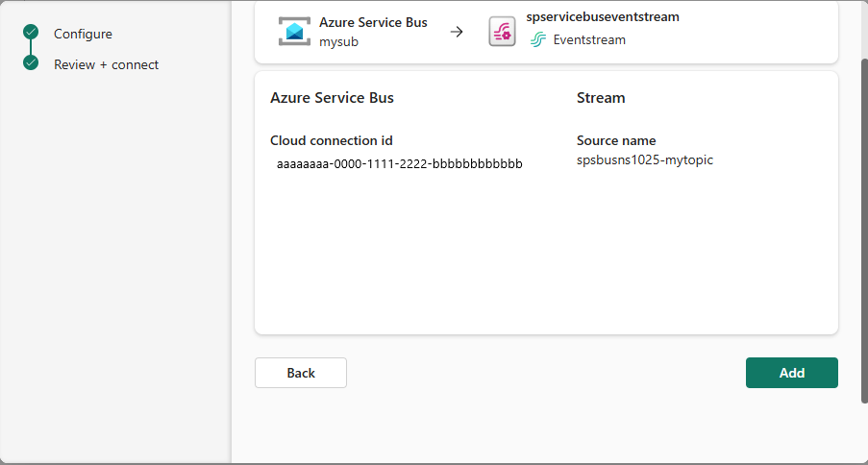Click the Configure step checkmark icon
Image resolution: width=868 pixels, height=465 pixels.
tap(31, 34)
